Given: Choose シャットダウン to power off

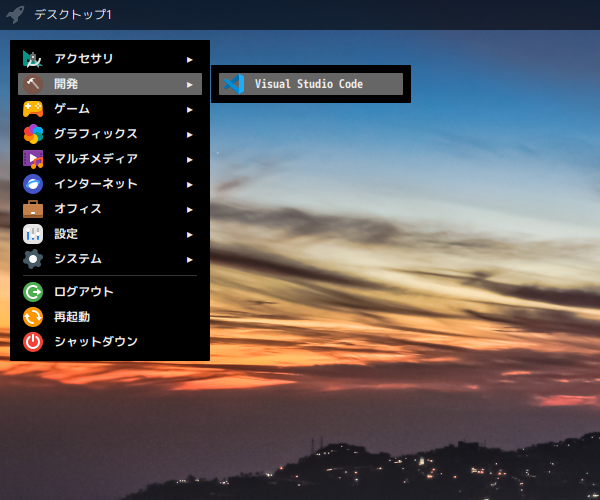Looking at the screenshot, I should [x=110, y=342].
